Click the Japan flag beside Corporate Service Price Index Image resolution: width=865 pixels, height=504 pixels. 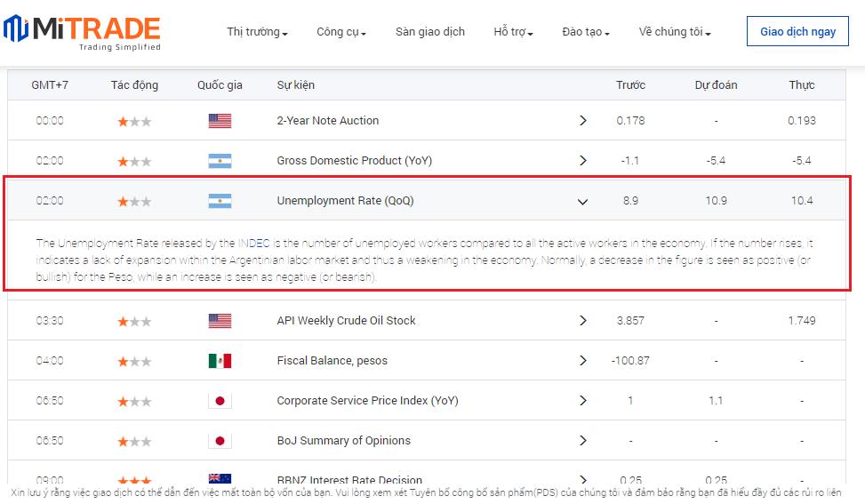pyautogui.click(x=220, y=401)
